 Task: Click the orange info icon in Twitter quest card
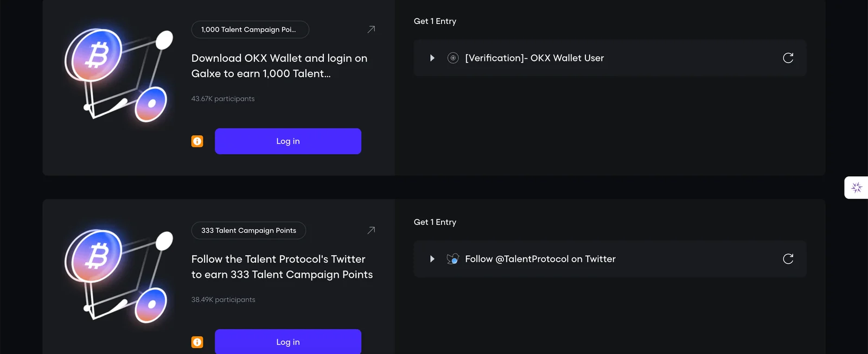(x=197, y=342)
